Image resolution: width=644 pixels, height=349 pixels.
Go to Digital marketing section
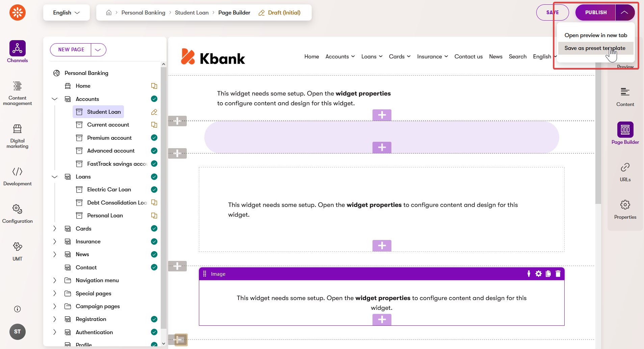tap(17, 136)
